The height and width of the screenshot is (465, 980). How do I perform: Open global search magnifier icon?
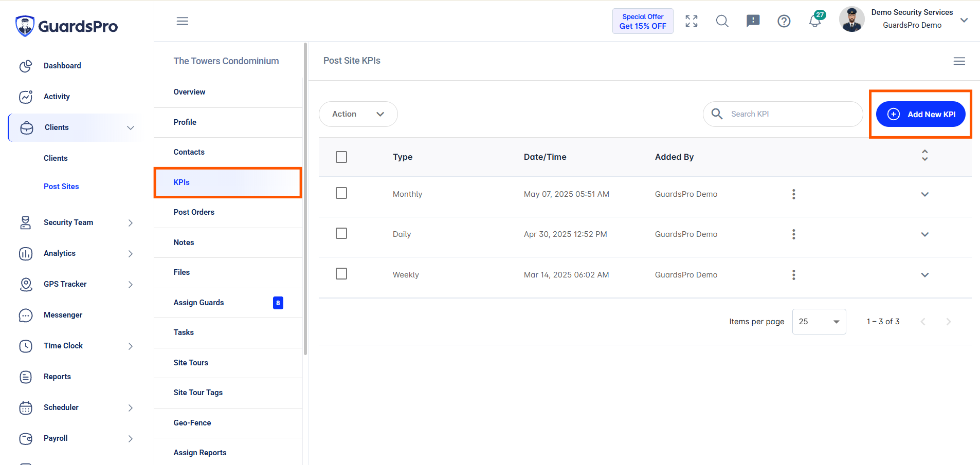722,21
